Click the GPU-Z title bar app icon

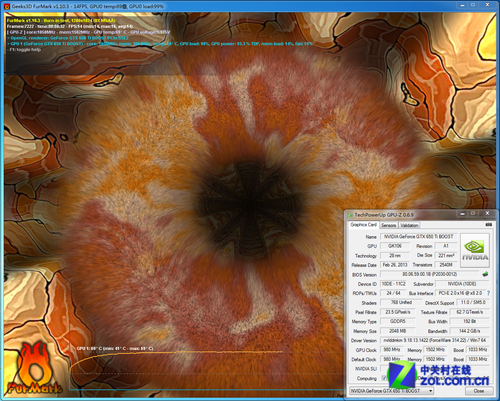[x=350, y=215]
